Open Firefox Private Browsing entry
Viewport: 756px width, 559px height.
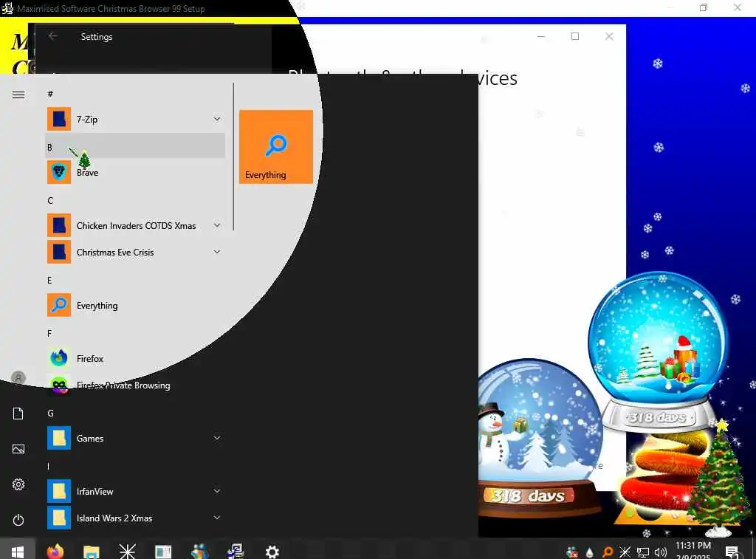(x=136, y=385)
